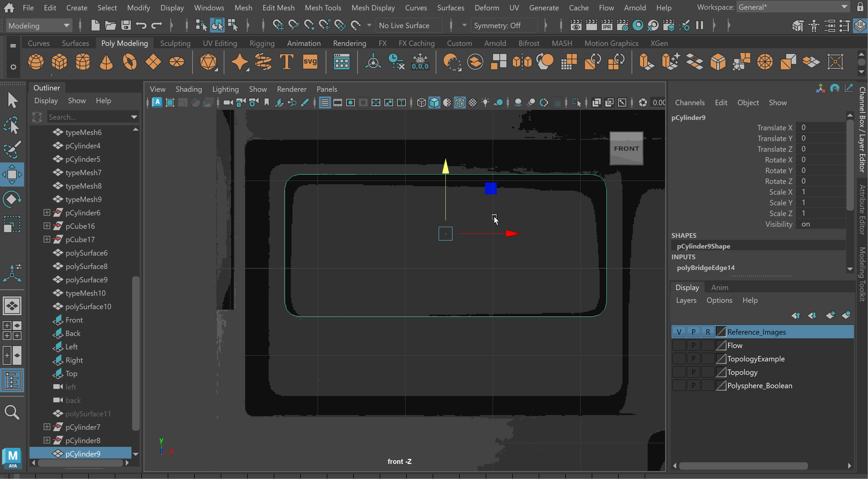Toggle visibility box of Flow layer
This screenshot has width=868, height=479.
pyautogui.click(x=679, y=345)
